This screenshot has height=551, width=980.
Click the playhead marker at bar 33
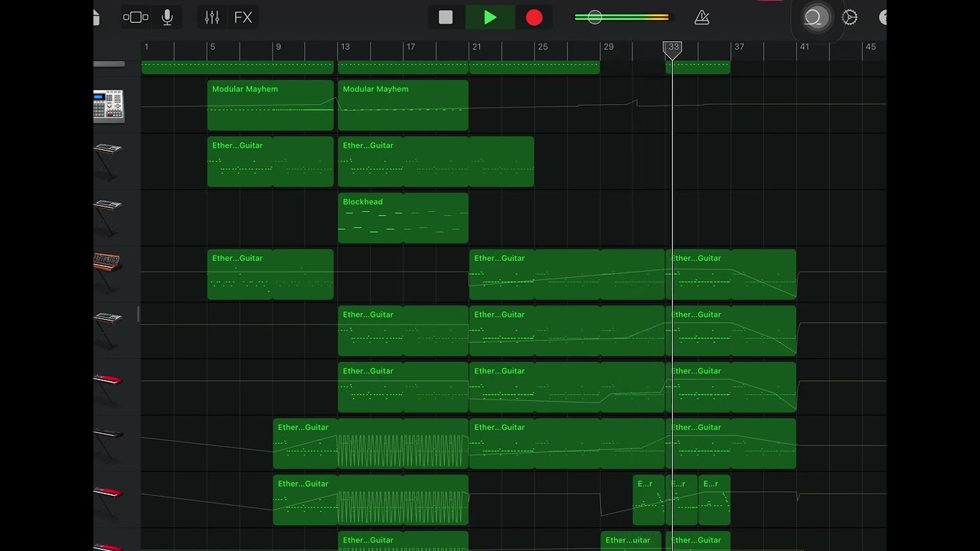[x=672, y=51]
